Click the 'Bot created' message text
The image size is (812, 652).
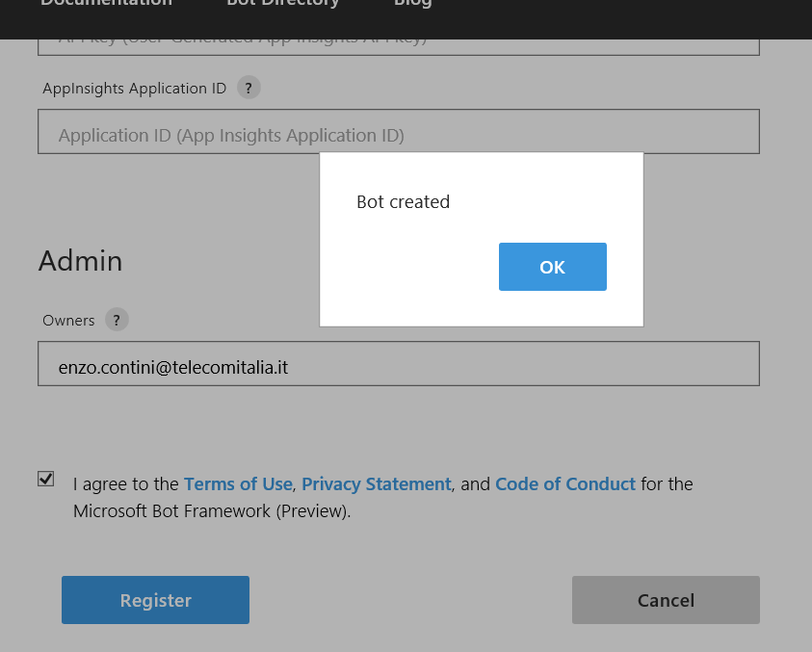tap(403, 202)
